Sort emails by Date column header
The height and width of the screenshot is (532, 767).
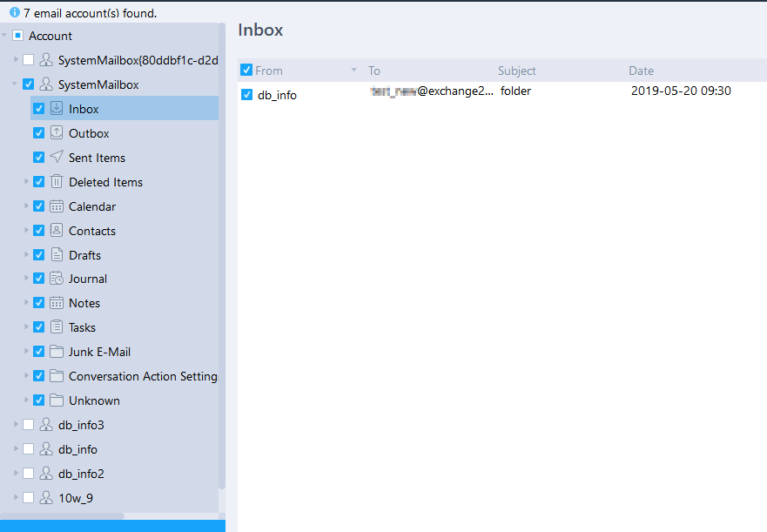click(641, 71)
